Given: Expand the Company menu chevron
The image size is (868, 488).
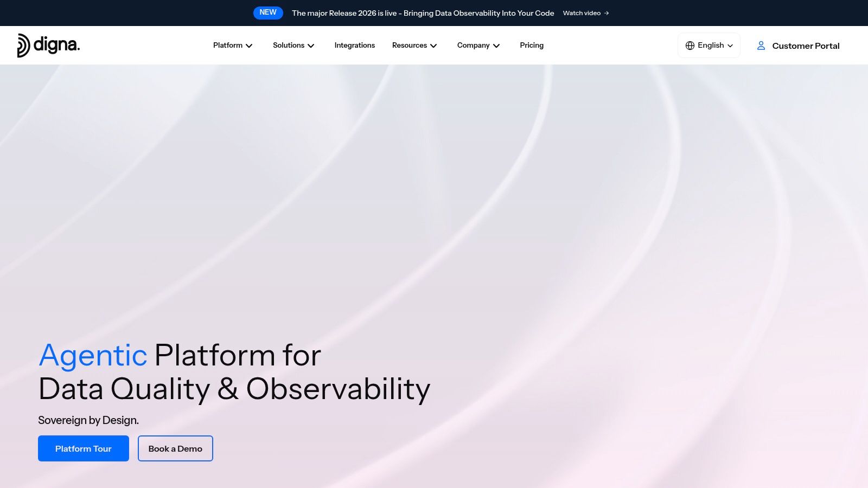Looking at the screenshot, I should pyautogui.click(x=496, y=46).
